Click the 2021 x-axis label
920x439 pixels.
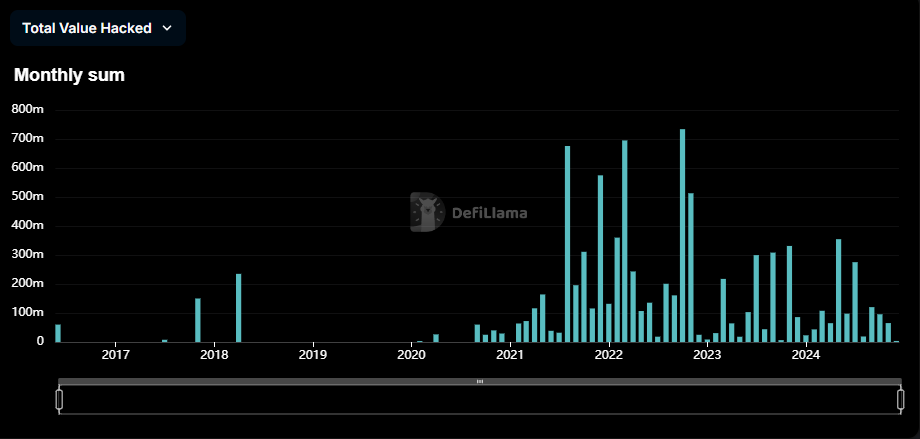coord(510,355)
